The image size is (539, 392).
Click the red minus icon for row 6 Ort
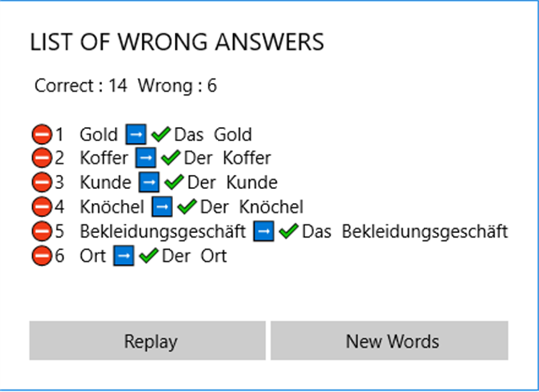tap(42, 256)
